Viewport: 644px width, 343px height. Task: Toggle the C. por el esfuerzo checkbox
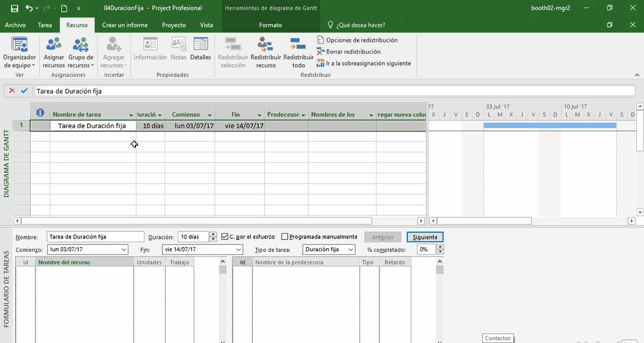[x=225, y=237]
